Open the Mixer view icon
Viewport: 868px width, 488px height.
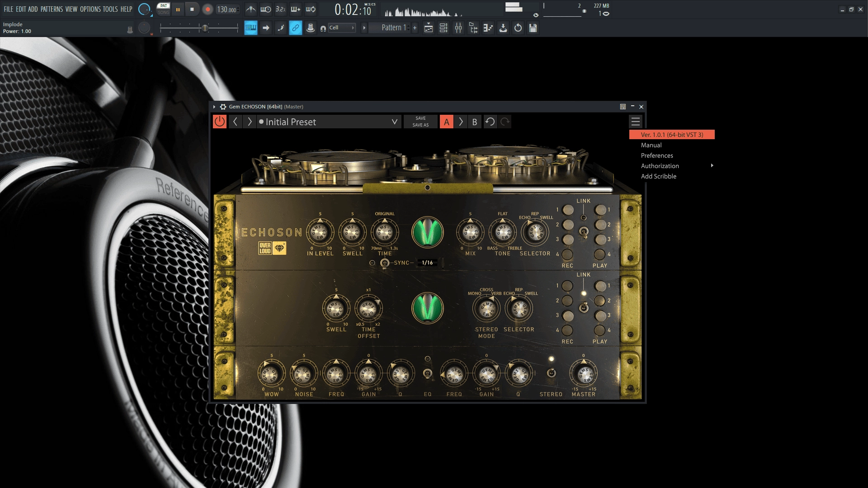click(458, 28)
